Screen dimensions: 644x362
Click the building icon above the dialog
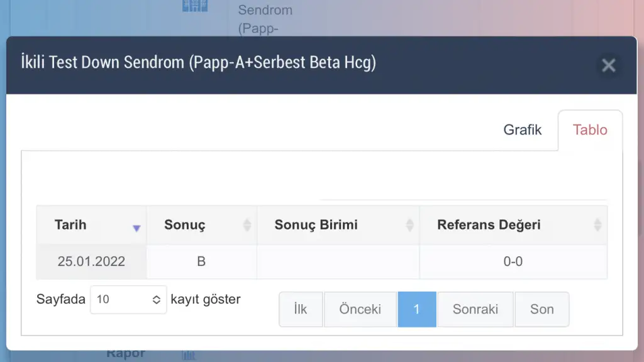pos(194,6)
